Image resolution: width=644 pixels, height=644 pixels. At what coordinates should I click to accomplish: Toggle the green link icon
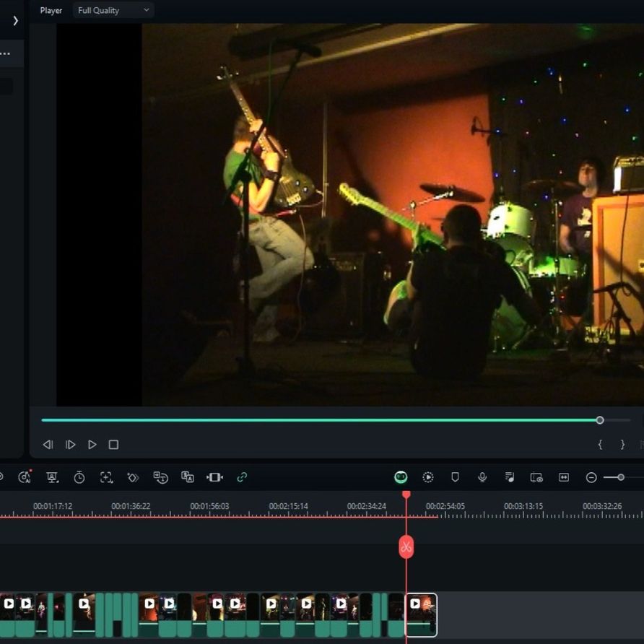(242, 477)
